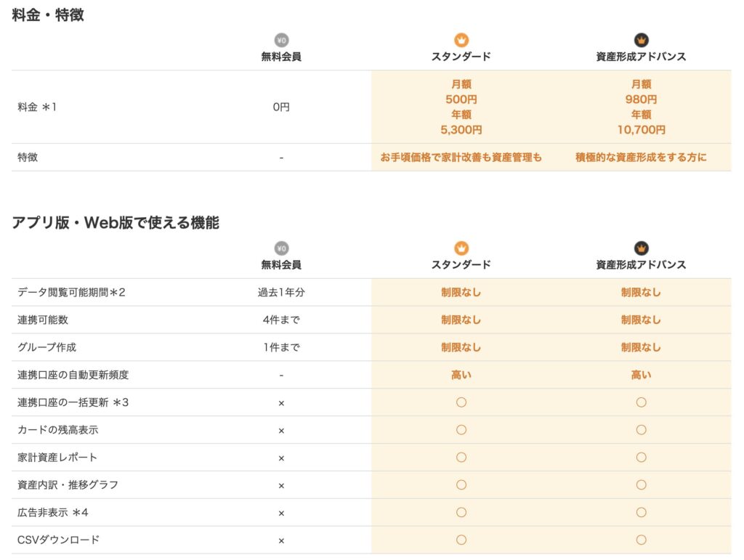Toggle the CSVダウンロード circle under スタンダード
This screenshot has width=744, height=560.
tap(461, 540)
